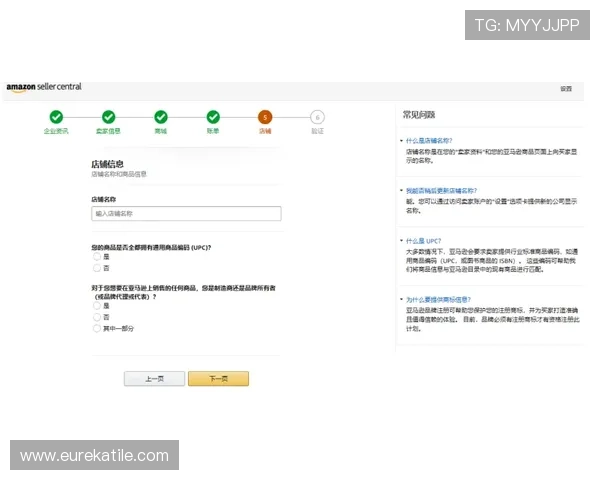Focus the 店铺名称 input field

click(x=186, y=214)
